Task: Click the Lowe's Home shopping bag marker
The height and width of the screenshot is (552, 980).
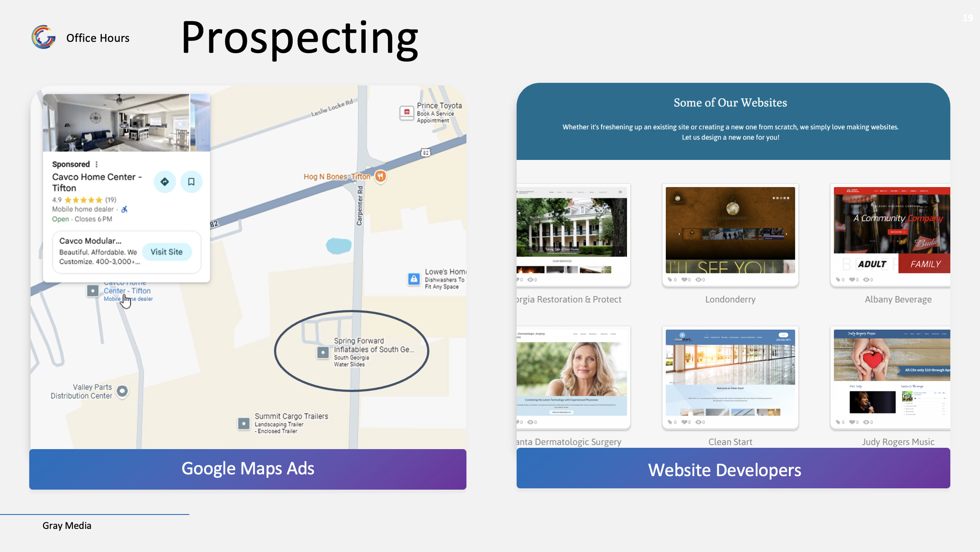Action: point(414,279)
